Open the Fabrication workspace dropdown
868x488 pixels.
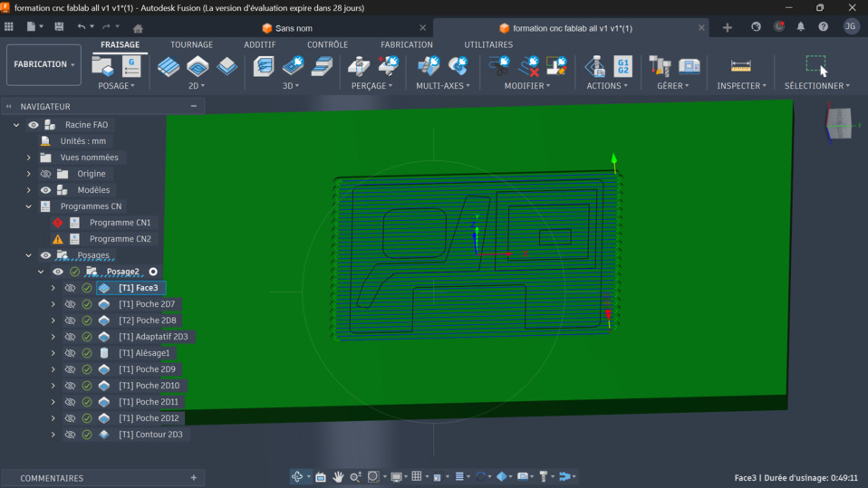pos(43,64)
